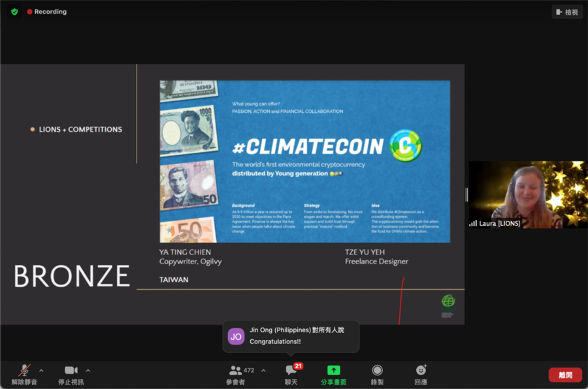Click the Climatecoin C coin logo

click(x=405, y=146)
